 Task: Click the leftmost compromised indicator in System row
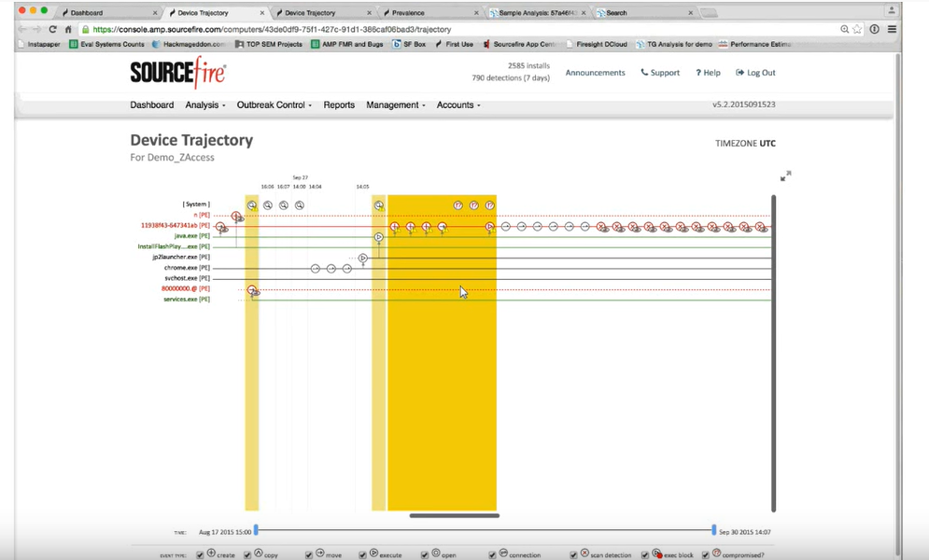coord(458,205)
